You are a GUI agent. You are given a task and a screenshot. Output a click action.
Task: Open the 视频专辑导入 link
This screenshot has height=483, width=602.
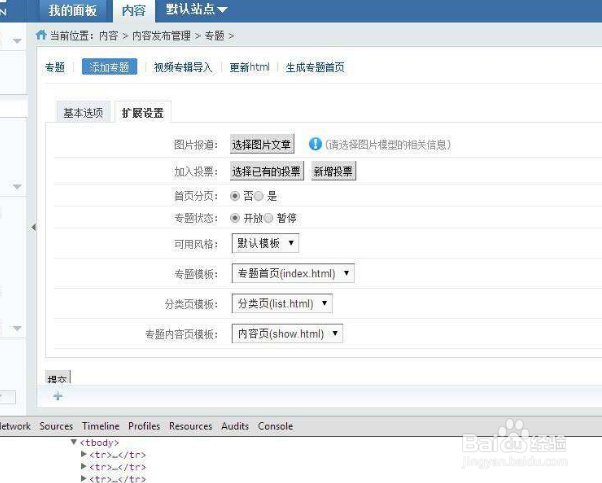tap(183, 67)
